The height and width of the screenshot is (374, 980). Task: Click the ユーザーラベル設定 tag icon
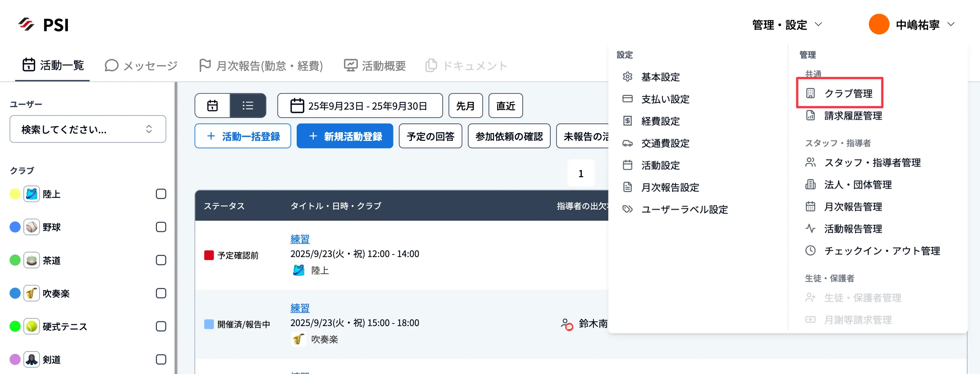pos(627,209)
